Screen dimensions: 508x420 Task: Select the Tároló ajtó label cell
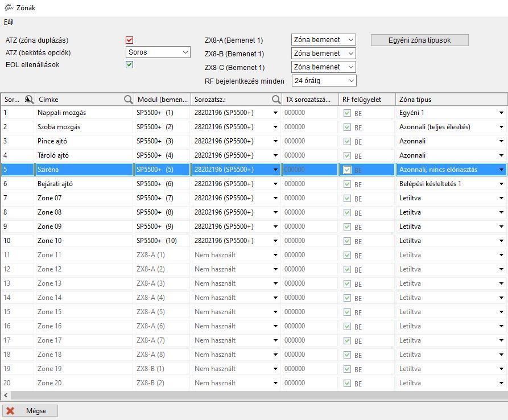84,155
